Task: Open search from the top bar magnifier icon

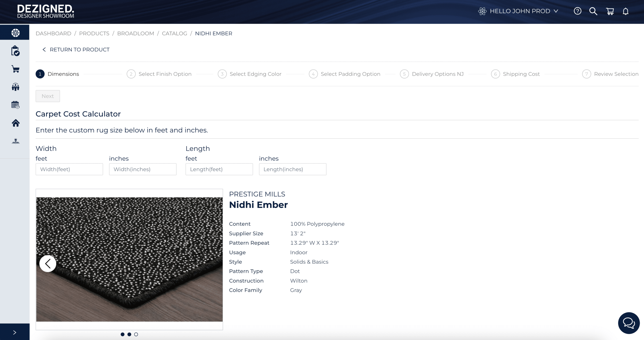Action: click(x=593, y=11)
